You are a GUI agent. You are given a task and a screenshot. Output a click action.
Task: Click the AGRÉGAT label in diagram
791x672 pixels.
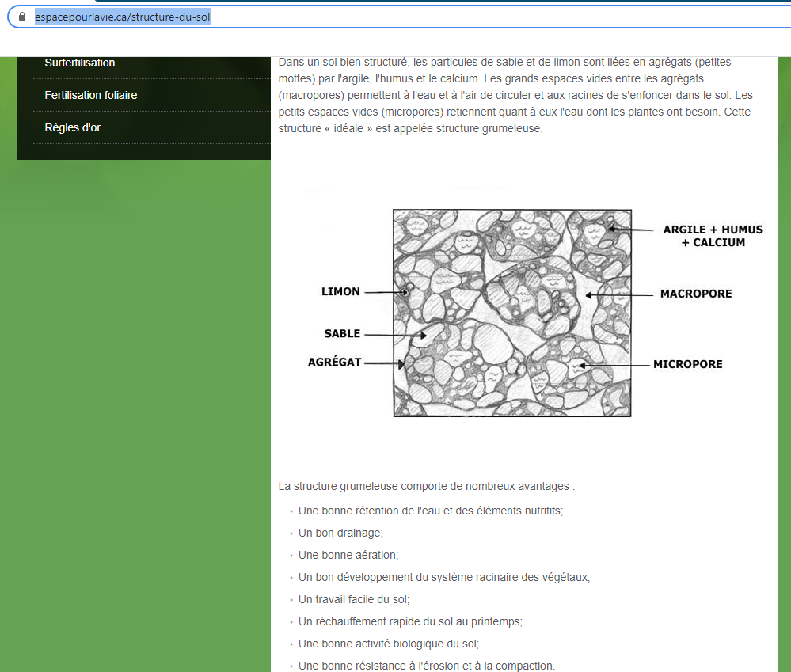point(334,362)
